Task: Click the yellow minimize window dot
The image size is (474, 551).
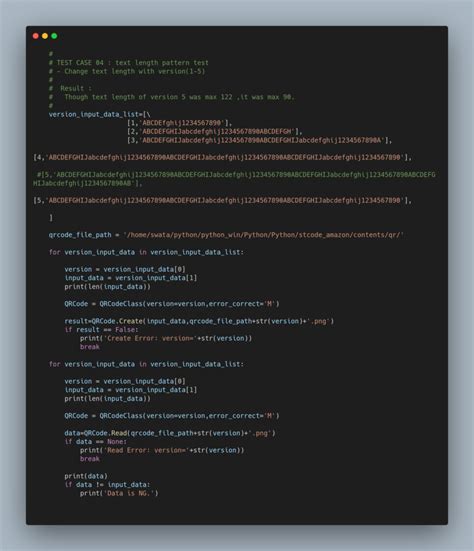Action: click(x=45, y=36)
